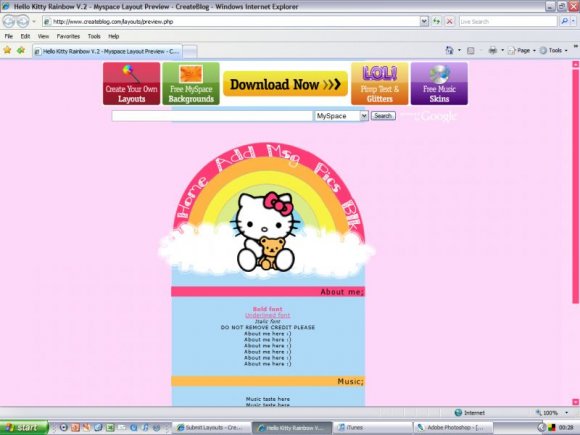
Task: Open the Tools menu in menu bar
Action: 94,36
